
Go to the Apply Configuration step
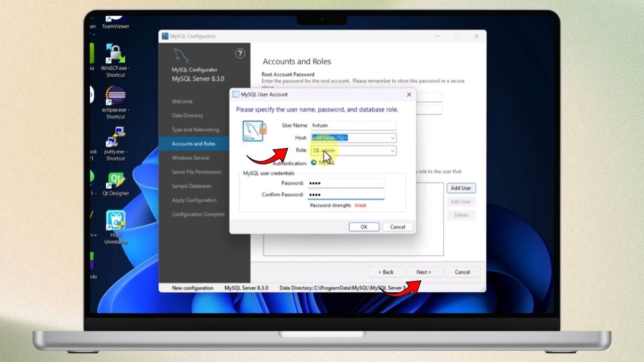click(x=194, y=200)
